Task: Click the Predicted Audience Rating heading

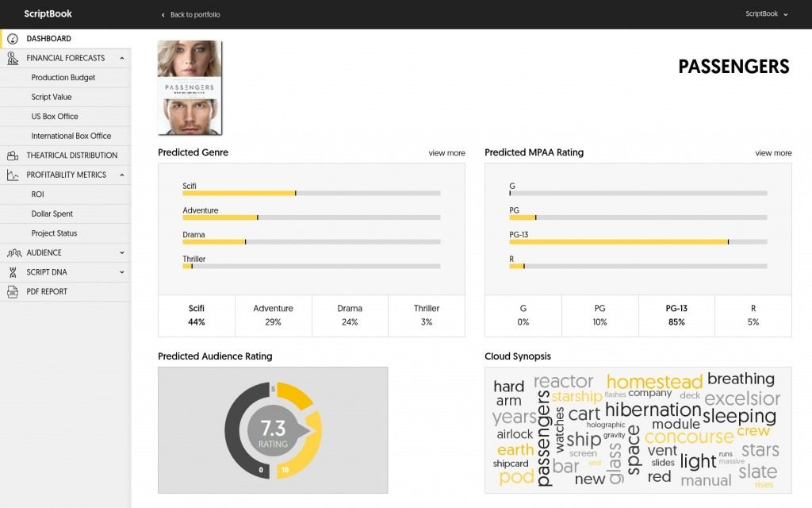Action: click(215, 356)
